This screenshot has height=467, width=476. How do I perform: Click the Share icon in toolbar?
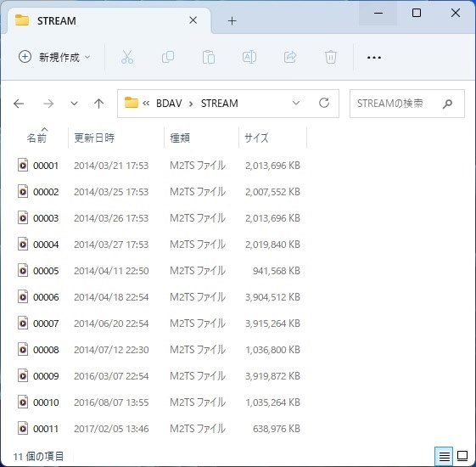290,57
